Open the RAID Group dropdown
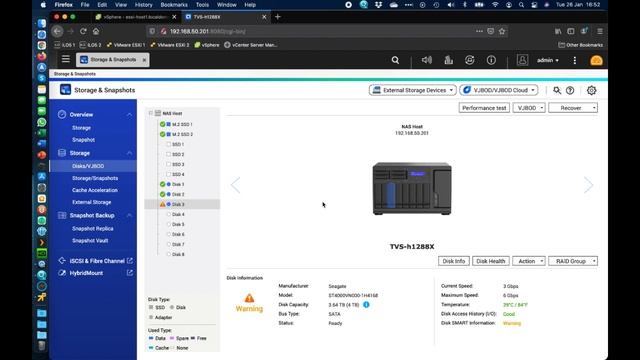Image resolution: width=640 pixels, height=360 pixels. pos(573,261)
